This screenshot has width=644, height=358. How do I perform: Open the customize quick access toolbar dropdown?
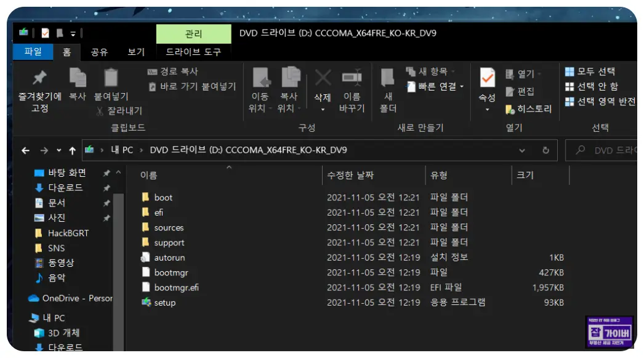pos(73,34)
